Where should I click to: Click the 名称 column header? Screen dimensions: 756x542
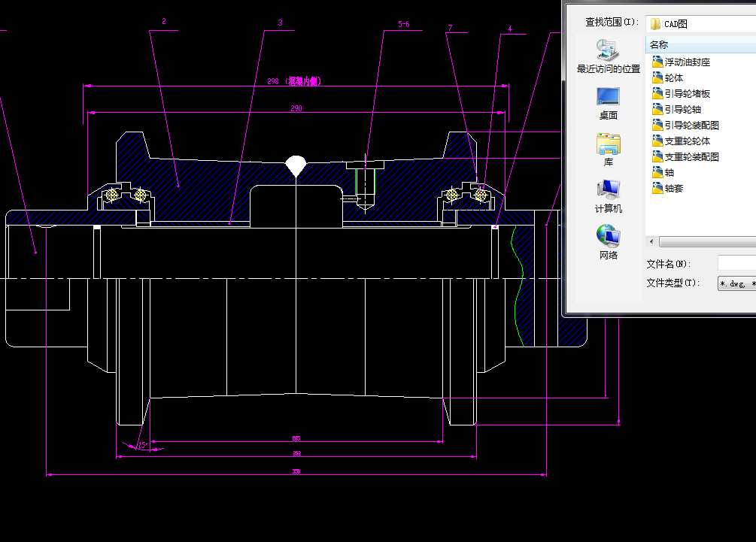(x=700, y=45)
